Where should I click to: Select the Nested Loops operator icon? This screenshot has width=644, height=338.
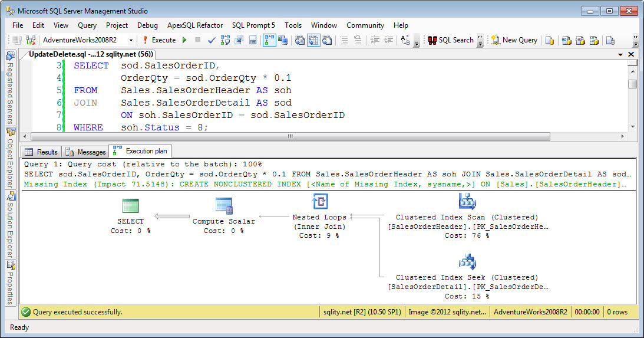pyautogui.click(x=319, y=202)
